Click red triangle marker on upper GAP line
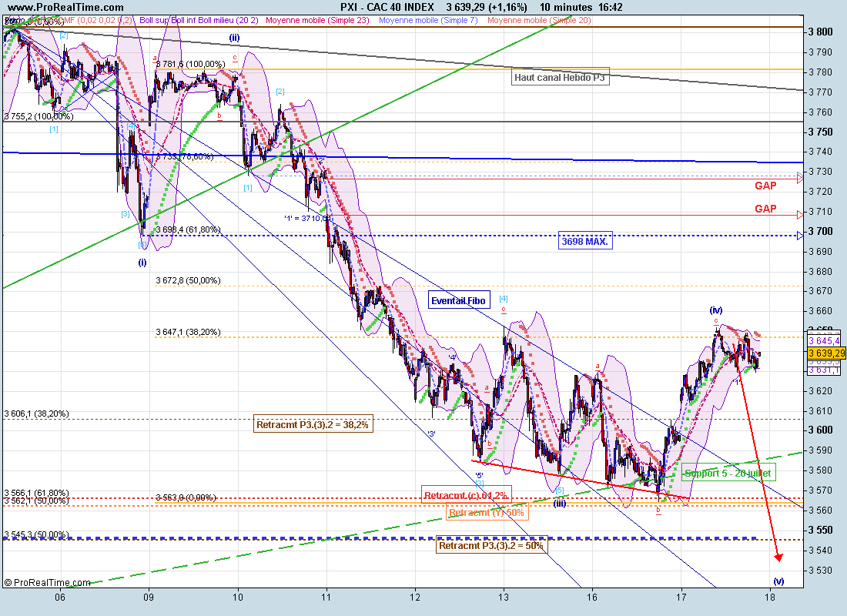Viewport: 847px width, 616px height. (x=800, y=179)
